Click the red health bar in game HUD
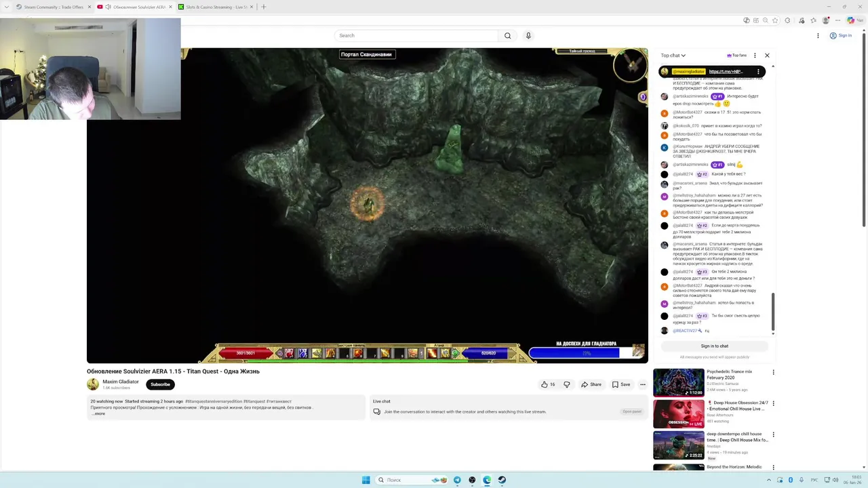The width and height of the screenshot is (868, 488). point(245,353)
